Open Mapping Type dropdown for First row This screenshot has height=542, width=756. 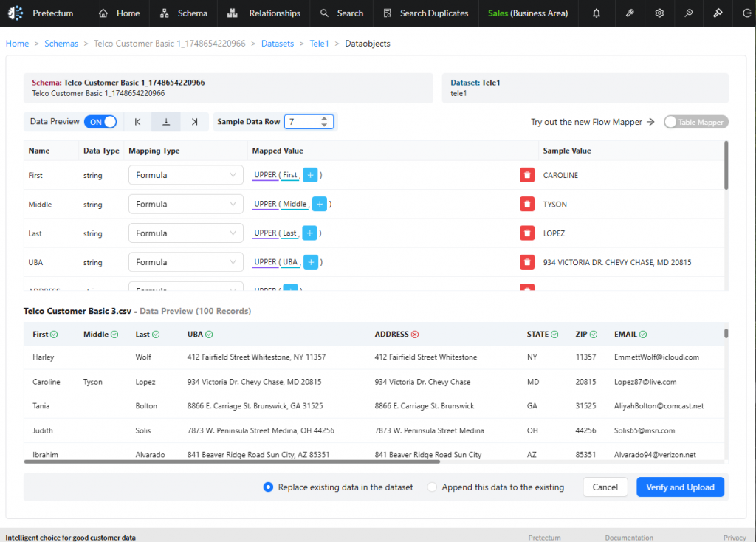185,175
